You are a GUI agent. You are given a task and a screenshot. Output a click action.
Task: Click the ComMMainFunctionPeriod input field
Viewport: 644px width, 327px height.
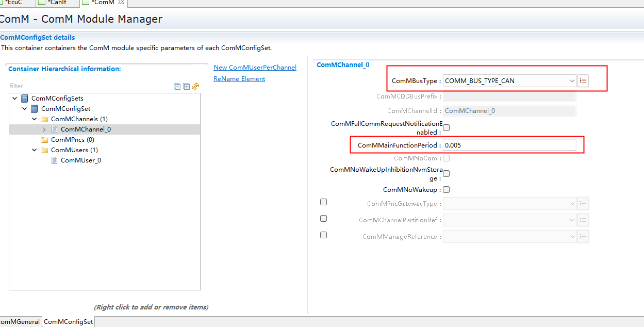[x=509, y=145]
